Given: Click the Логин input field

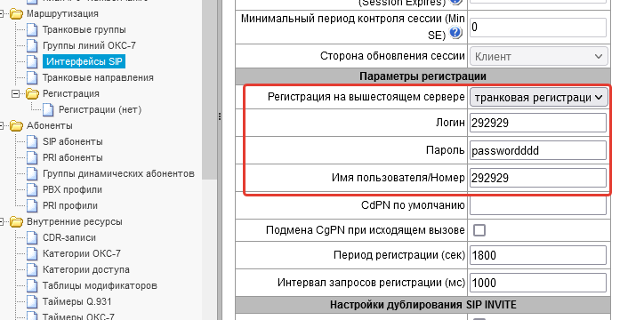Looking at the screenshot, I should (x=538, y=123).
